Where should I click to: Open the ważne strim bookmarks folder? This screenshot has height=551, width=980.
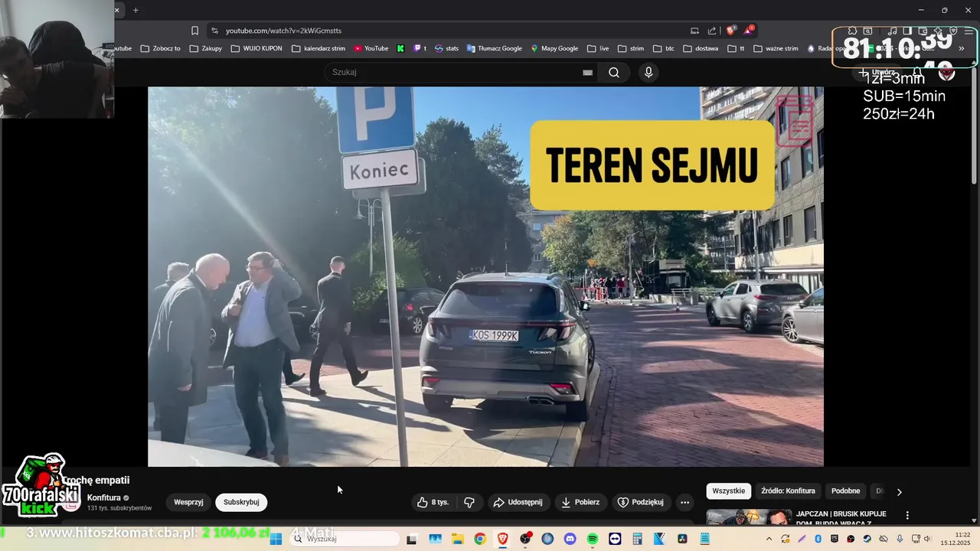(x=776, y=48)
